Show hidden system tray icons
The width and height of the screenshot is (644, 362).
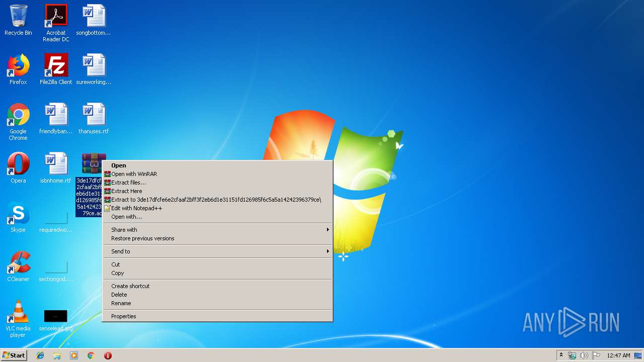point(561,355)
